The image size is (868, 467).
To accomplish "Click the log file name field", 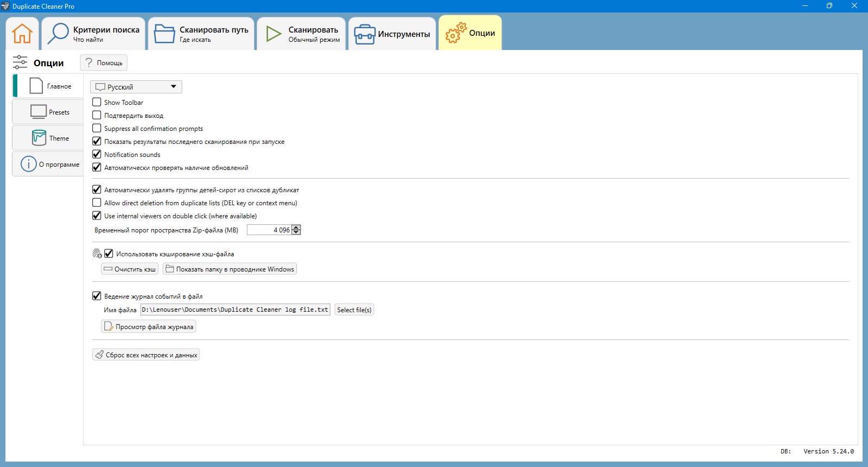I will [x=235, y=310].
